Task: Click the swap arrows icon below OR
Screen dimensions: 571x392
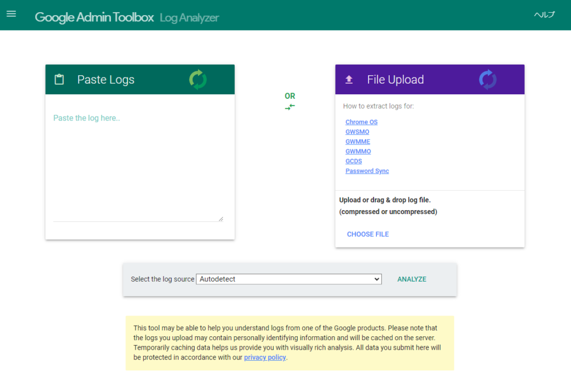Action: click(289, 107)
